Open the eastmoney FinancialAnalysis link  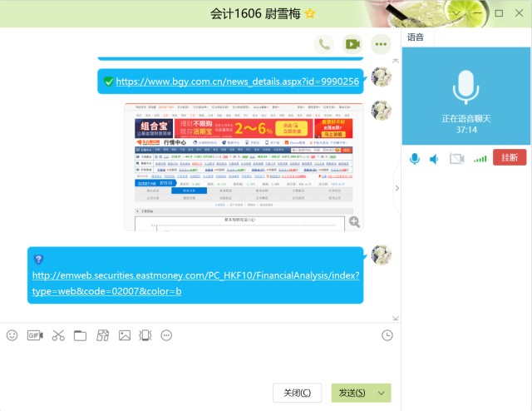click(196, 283)
